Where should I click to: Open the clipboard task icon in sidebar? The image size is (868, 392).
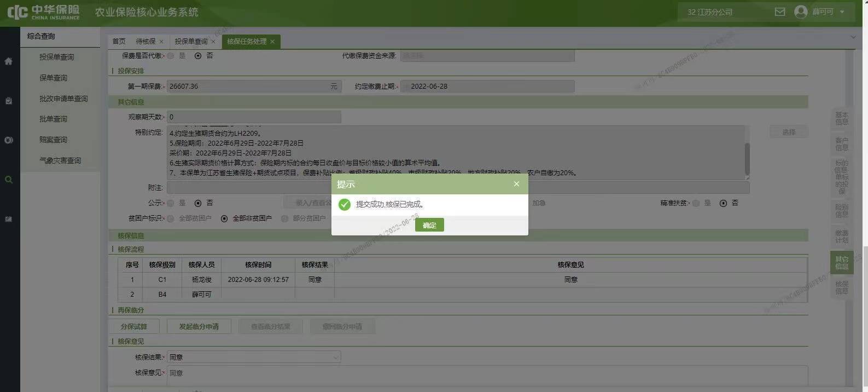click(x=8, y=101)
